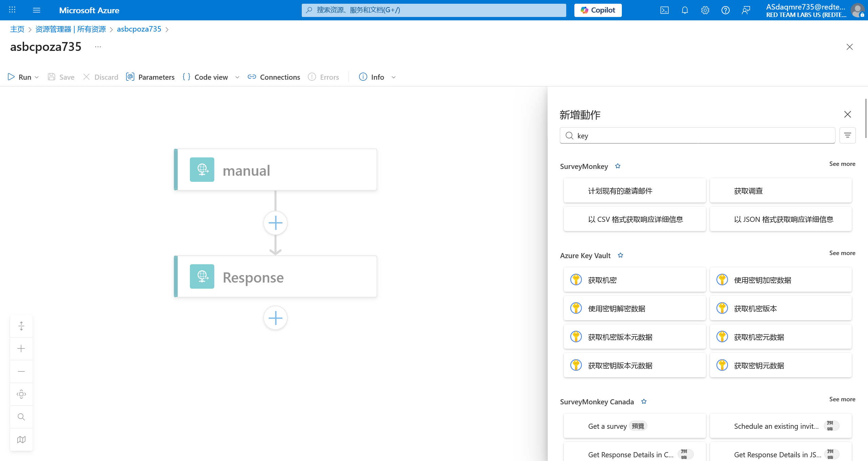
Task: Favorite the Azure Key Vault connector star
Action: (x=620, y=255)
